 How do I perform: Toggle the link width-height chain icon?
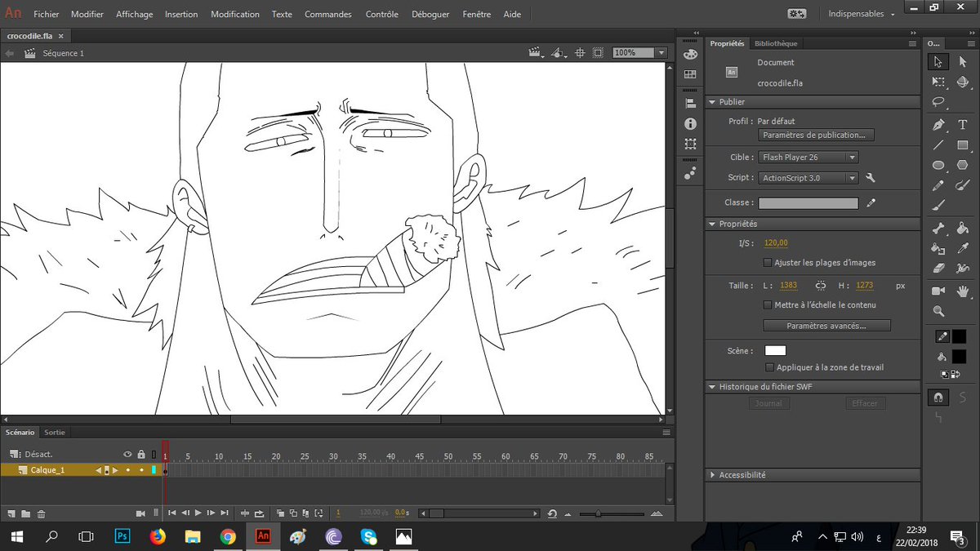pos(821,286)
